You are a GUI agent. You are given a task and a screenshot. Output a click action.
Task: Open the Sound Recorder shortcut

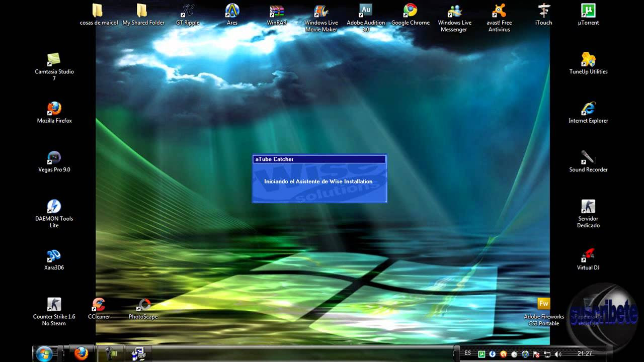pos(588,161)
